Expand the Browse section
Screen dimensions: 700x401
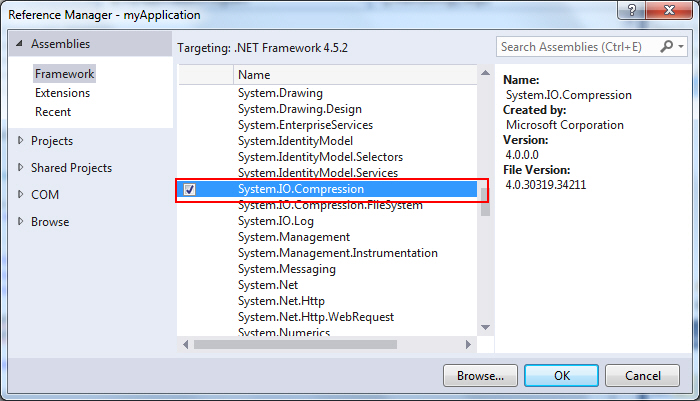(x=20, y=222)
